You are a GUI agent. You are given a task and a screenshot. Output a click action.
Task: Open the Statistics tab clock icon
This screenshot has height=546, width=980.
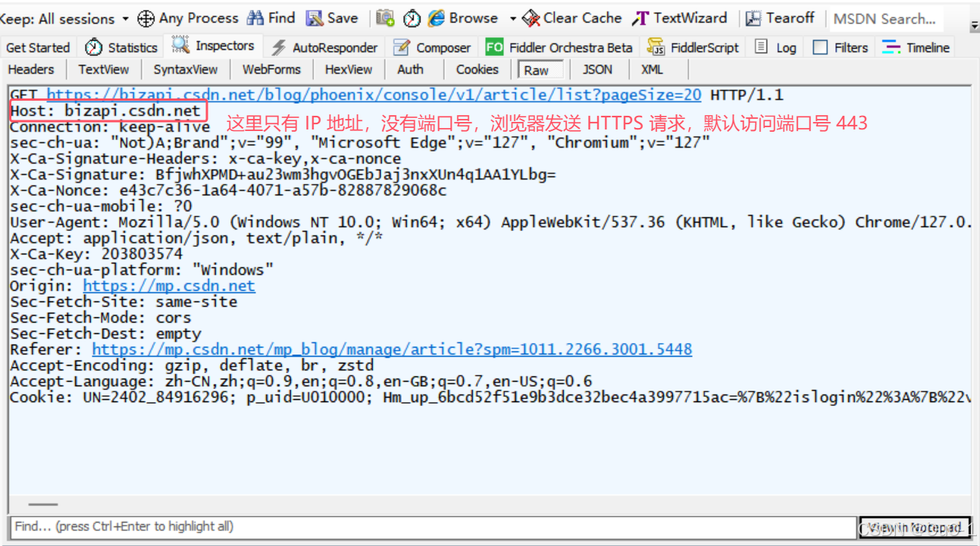94,47
